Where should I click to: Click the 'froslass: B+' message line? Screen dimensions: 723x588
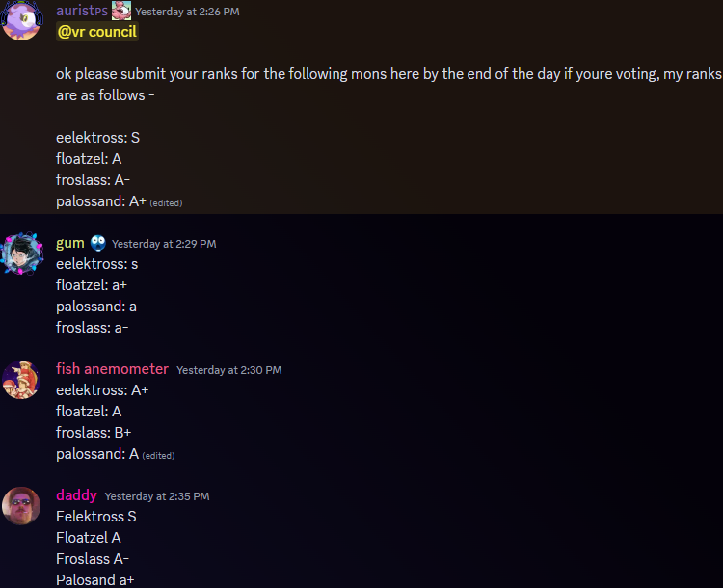94,433
